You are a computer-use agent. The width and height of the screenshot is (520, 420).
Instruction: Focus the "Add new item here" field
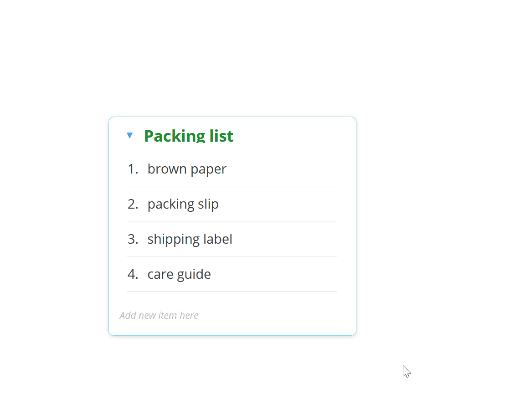tap(232, 315)
